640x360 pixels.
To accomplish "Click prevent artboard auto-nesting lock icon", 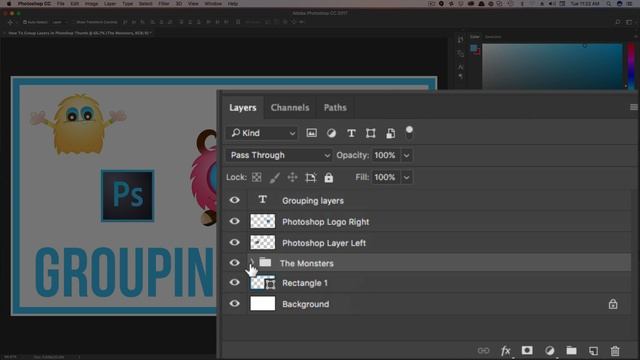I will point(311,177).
